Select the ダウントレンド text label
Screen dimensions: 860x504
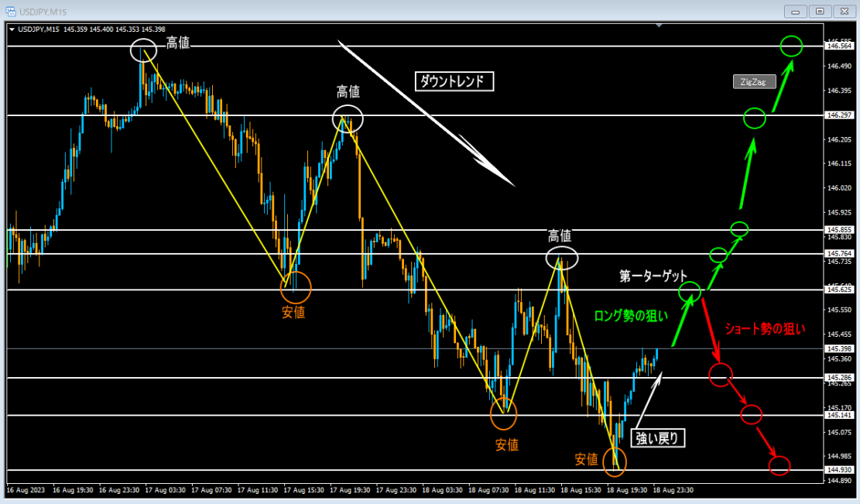[x=454, y=81]
